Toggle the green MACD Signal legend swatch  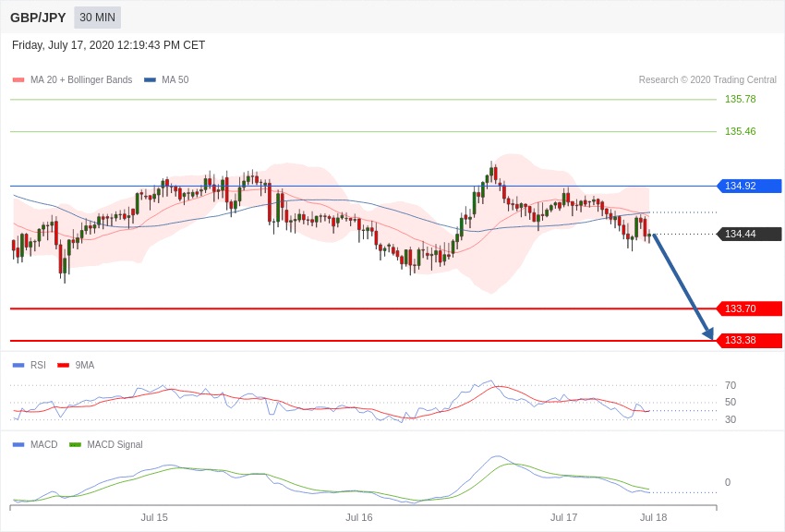pyautogui.click(x=75, y=445)
